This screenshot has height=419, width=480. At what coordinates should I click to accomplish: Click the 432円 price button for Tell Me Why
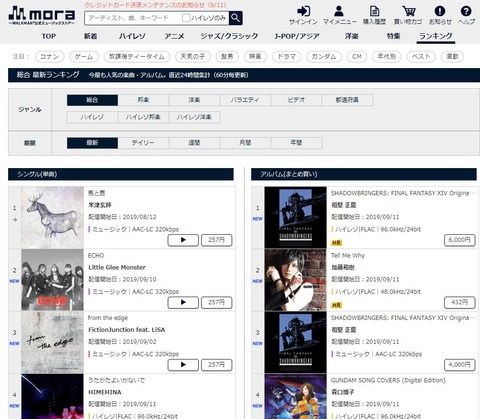(460, 302)
